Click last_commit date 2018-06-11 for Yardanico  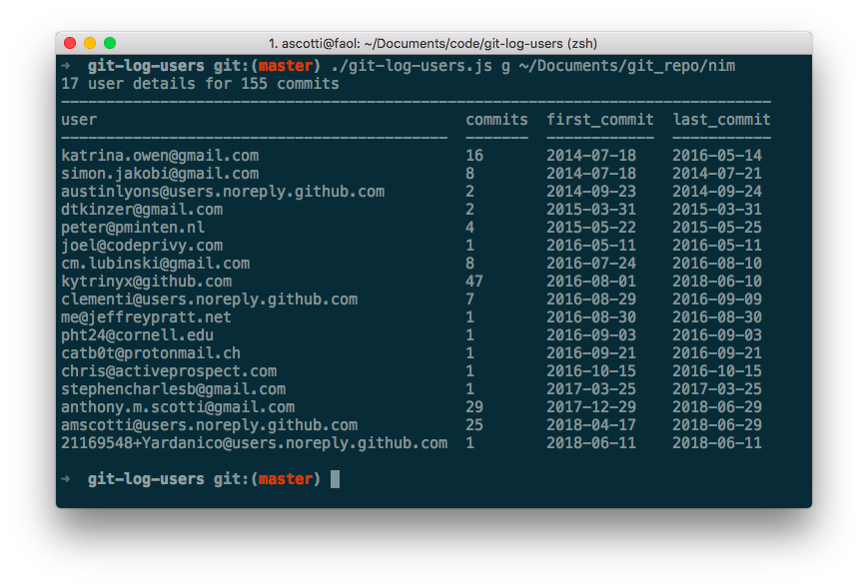(717, 443)
